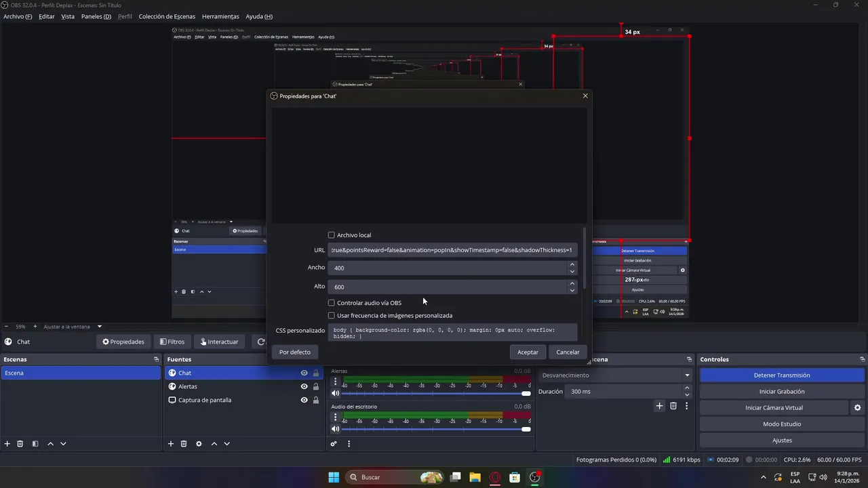The image size is (868, 488).
Task: Delete the scene transition with the trash icon
Action: [673, 406]
